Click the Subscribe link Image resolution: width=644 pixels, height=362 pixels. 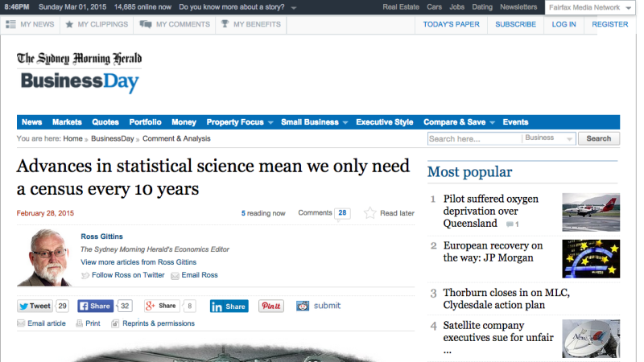pos(515,24)
